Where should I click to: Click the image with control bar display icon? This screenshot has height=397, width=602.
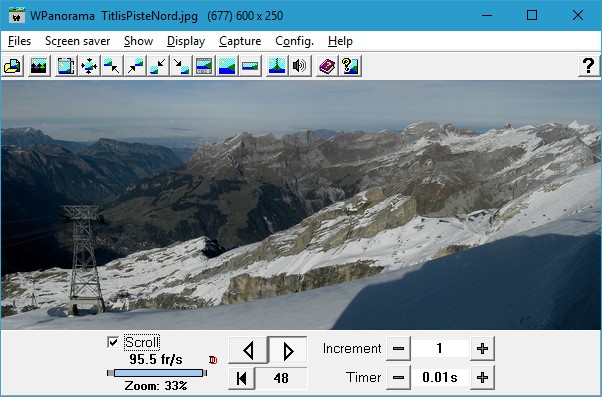pyautogui.click(x=204, y=66)
